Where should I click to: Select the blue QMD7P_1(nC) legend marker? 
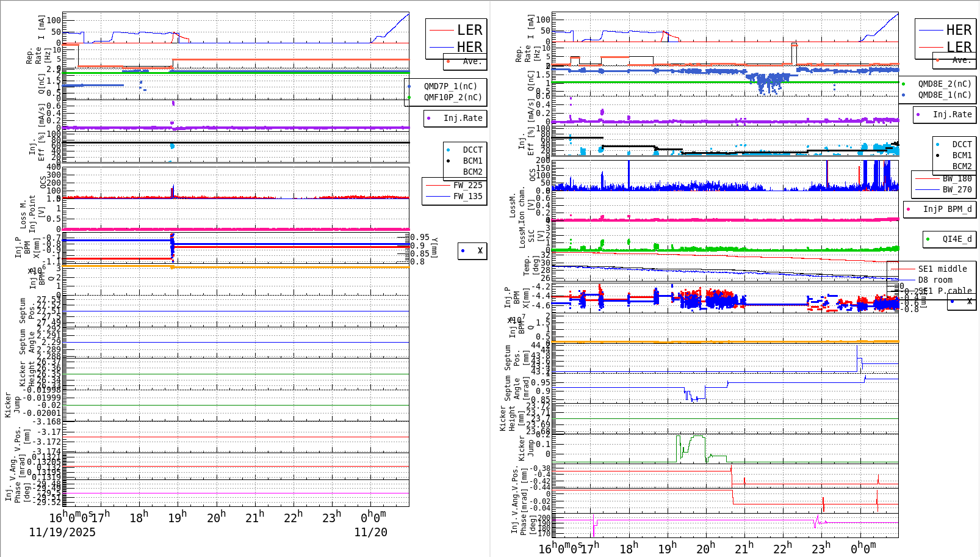click(409, 86)
